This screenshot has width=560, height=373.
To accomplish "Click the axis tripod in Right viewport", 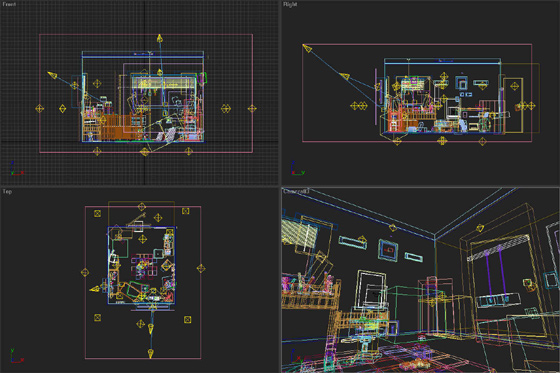I will (298, 168).
